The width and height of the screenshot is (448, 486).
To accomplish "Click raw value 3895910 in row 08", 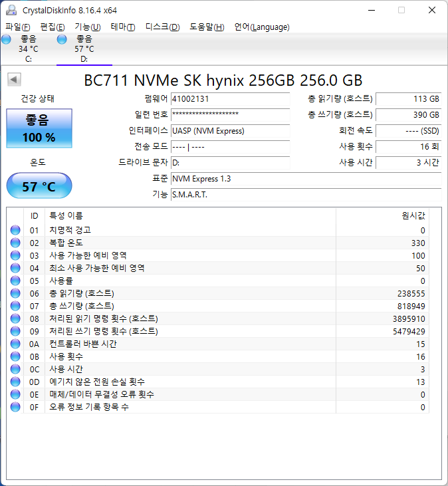I will pyautogui.click(x=409, y=318).
